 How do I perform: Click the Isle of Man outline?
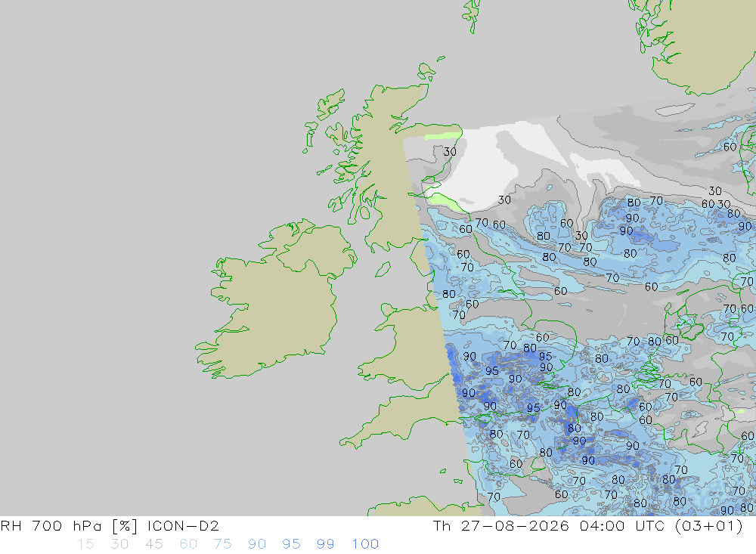[x=383, y=270]
